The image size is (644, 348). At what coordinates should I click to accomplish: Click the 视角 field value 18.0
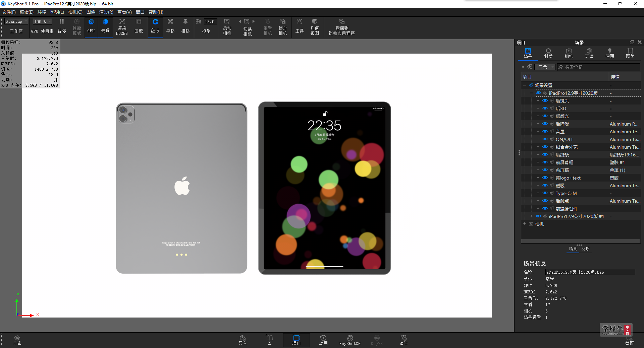[210, 22]
